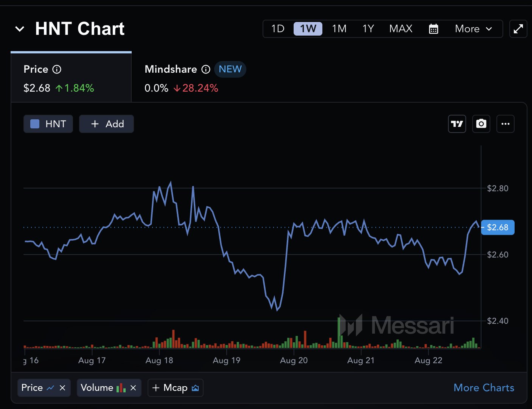The image size is (532, 409).
Task: Open the chart options ellipsis menu
Action: 506,124
